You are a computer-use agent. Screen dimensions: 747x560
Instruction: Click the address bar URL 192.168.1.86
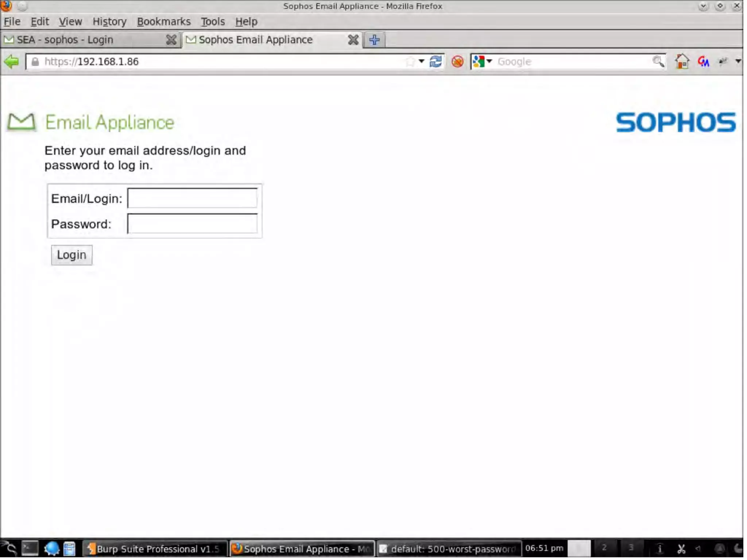click(108, 62)
